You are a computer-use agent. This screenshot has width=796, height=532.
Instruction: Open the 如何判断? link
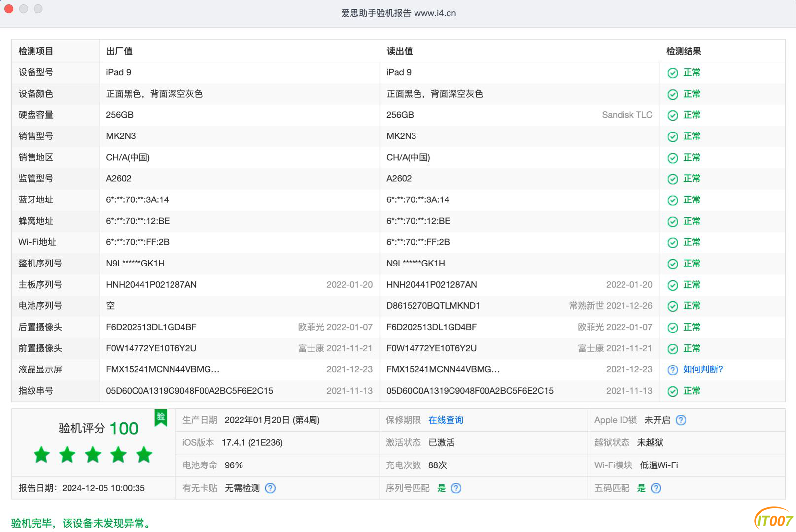click(703, 369)
